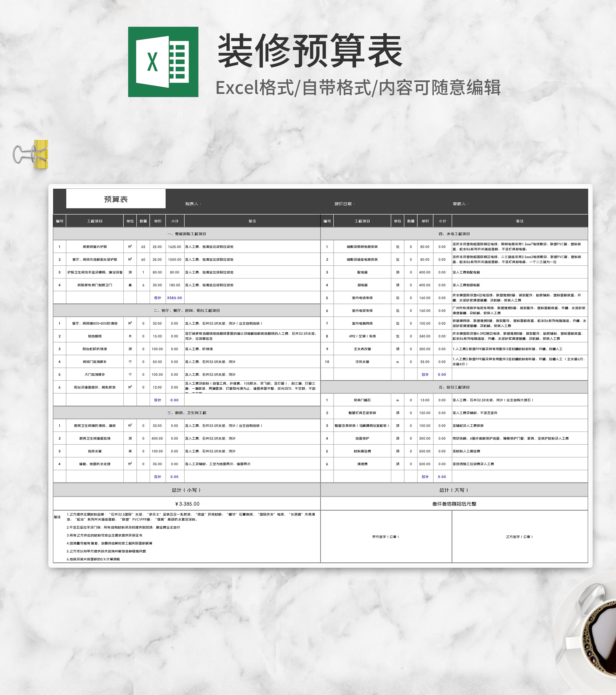Viewport: 616px width, 695px height.
Task: Click the 总计（小写）header cell
Action: pyautogui.click(x=186, y=490)
